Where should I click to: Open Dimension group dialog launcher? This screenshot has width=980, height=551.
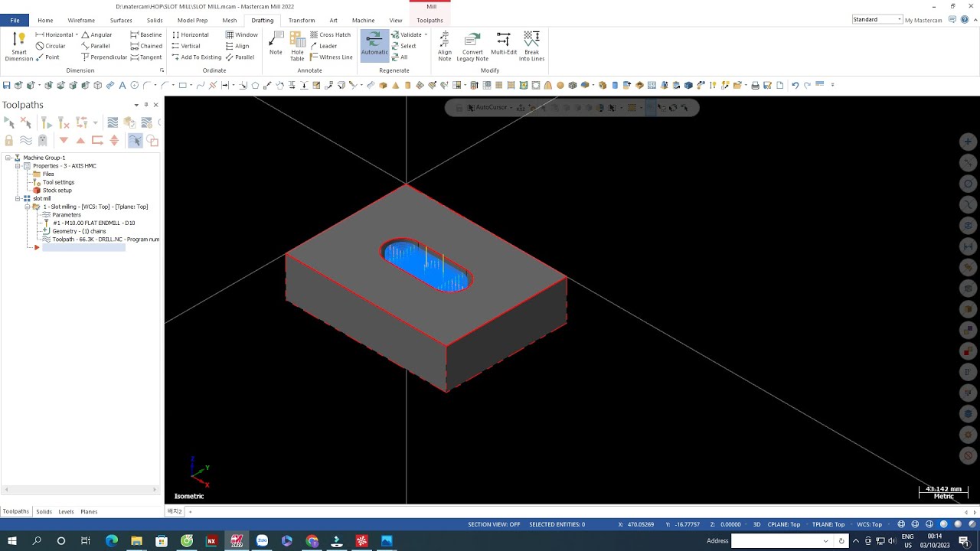coord(162,70)
